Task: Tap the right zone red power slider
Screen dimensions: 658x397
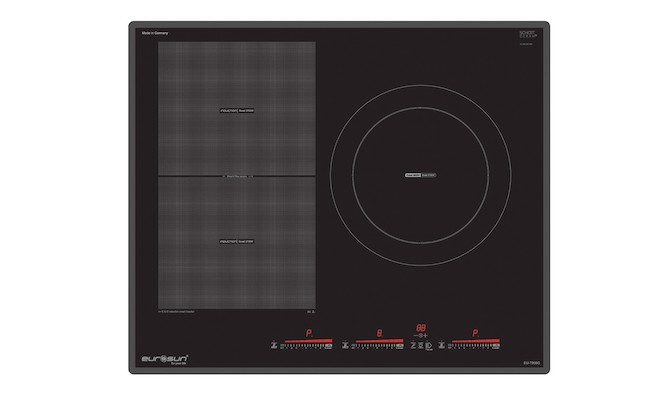Action: [476, 340]
